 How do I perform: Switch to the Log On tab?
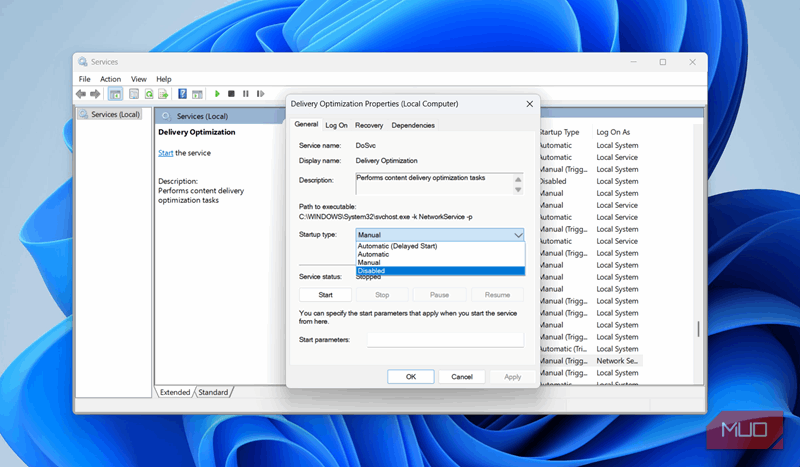coord(336,125)
